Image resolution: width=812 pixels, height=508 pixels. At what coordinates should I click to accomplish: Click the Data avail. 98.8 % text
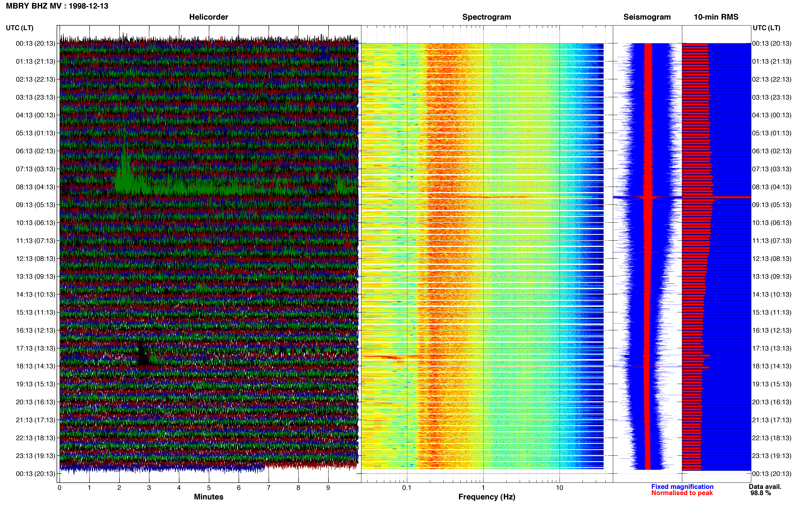click(765, 490)
